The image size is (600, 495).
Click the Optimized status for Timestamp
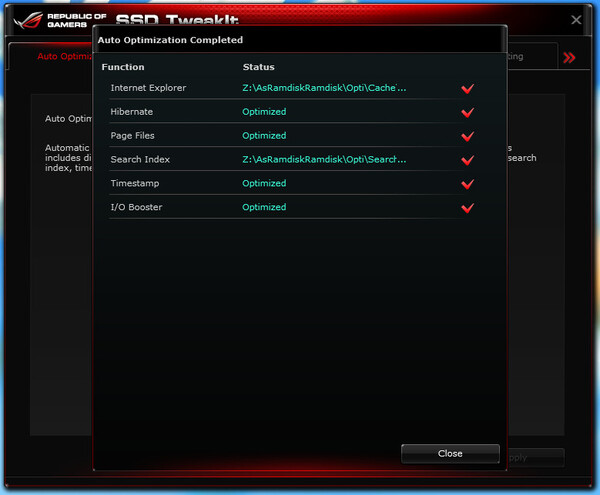[264, 183]
